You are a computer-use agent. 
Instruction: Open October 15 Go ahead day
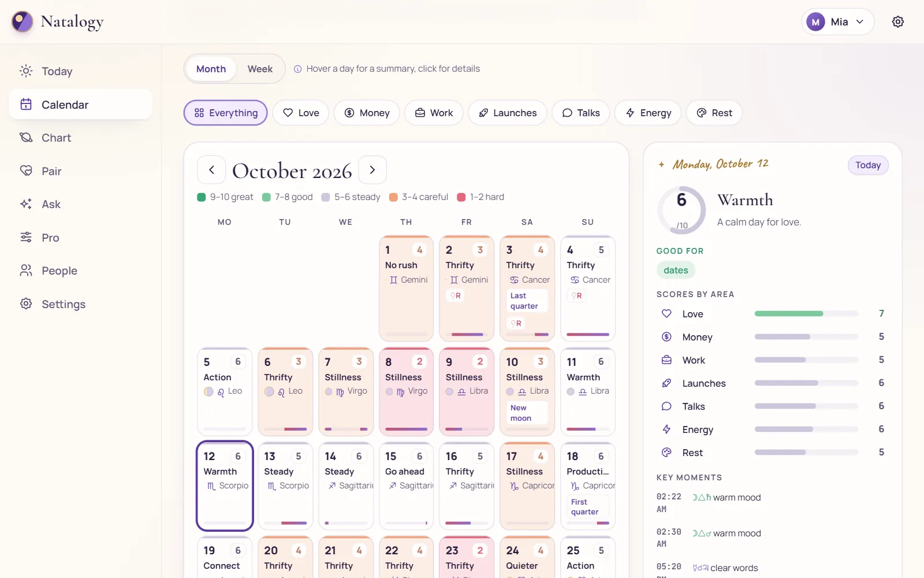(406, 486)
